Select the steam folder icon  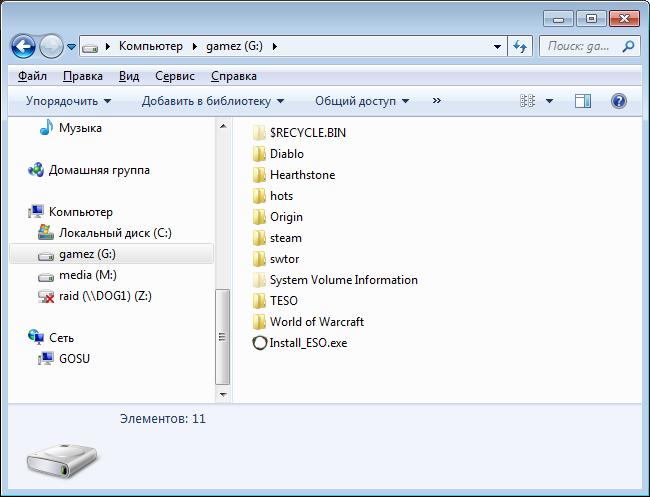259,238
